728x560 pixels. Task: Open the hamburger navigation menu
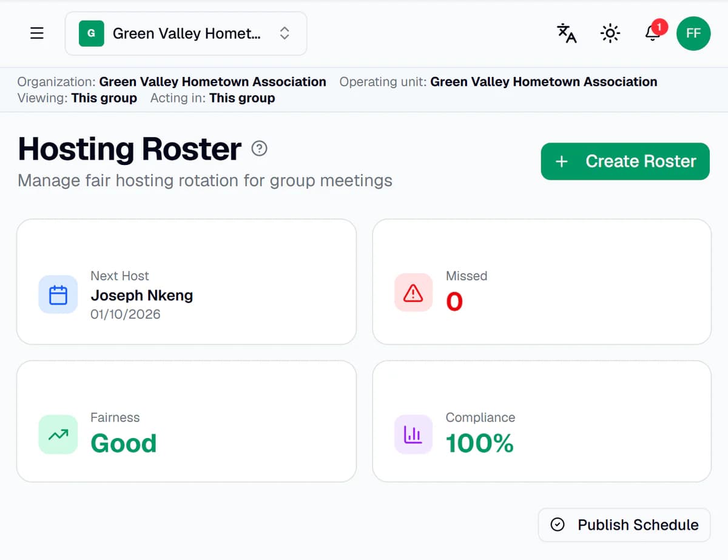click(x=37, y=33)
